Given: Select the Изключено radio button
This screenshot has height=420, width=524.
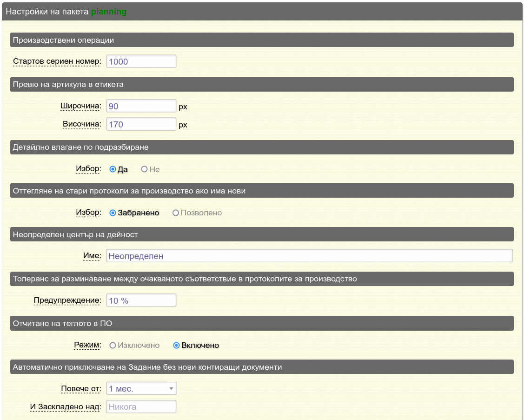Looking at the screenshot, I should coord(113,345).
